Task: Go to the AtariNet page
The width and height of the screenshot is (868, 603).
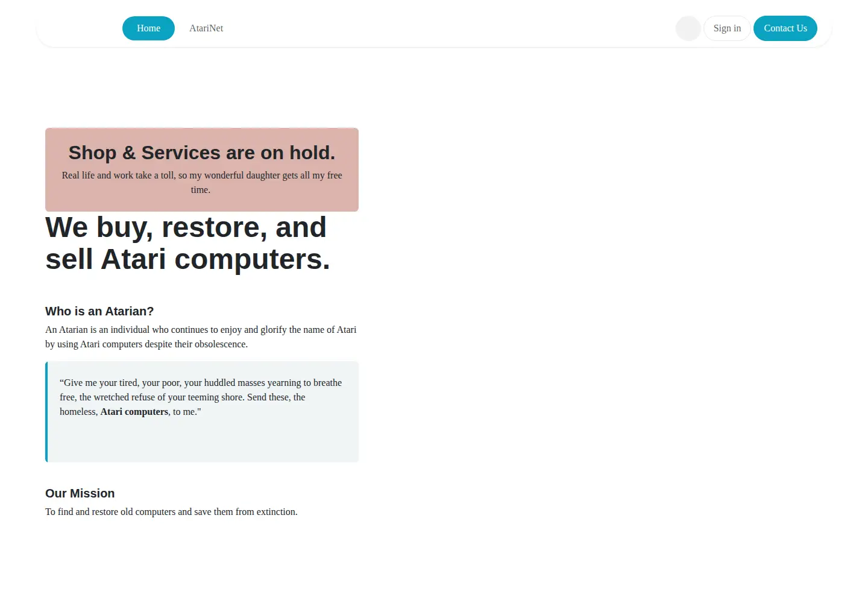Action: pos(206,28)
